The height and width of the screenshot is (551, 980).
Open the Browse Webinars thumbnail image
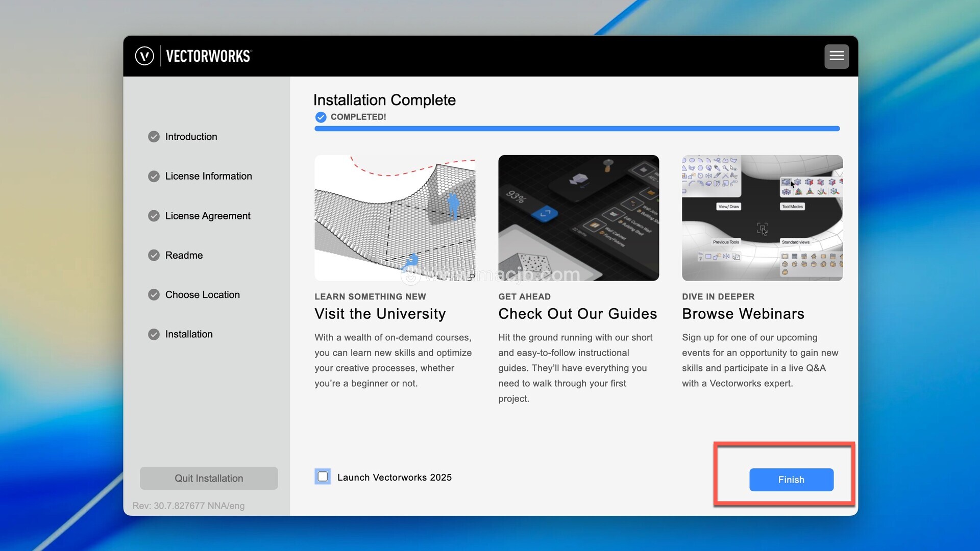tap(762, 218)
